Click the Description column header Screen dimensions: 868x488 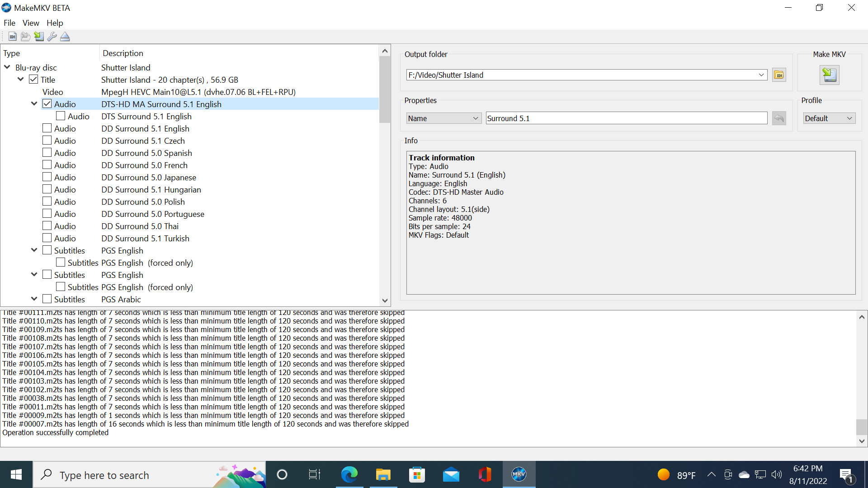point(123,53)
